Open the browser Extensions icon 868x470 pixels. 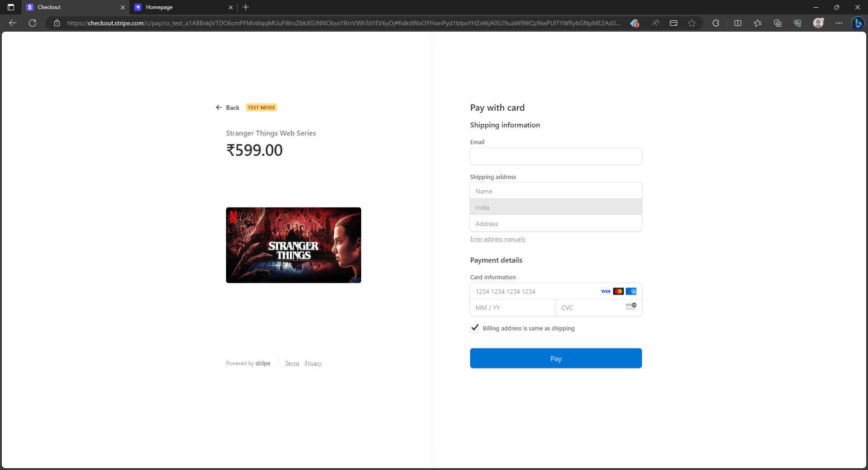click(x=716, y=23)
